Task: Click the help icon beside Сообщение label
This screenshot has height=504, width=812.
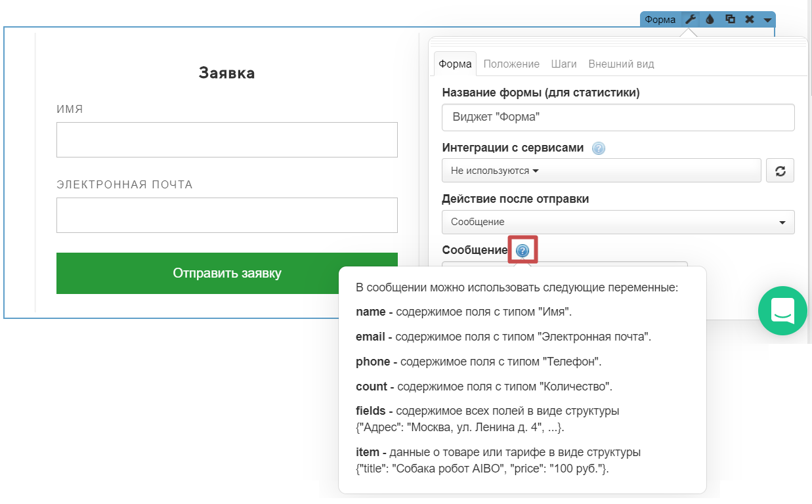Action: [x=523, y=250]
